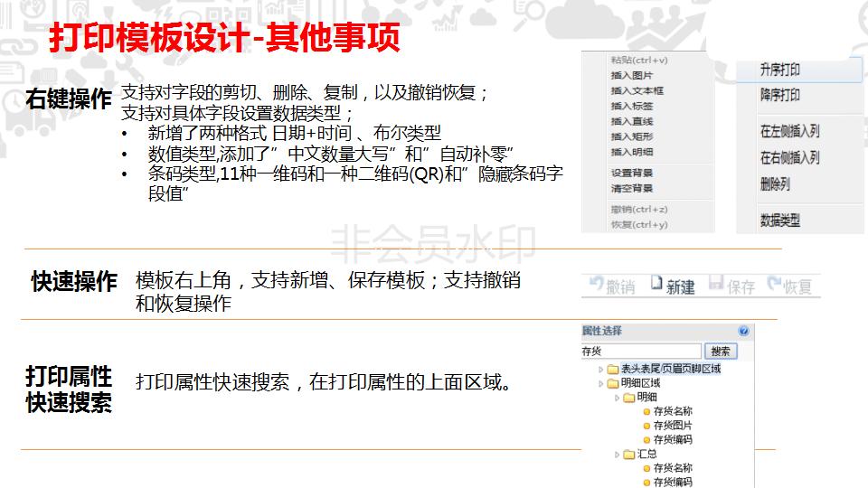Image resolution: width=868 pixels, height=488 pixels.
Task: Choose 插入标签 menu entry
Action: (x=632, y=106)
